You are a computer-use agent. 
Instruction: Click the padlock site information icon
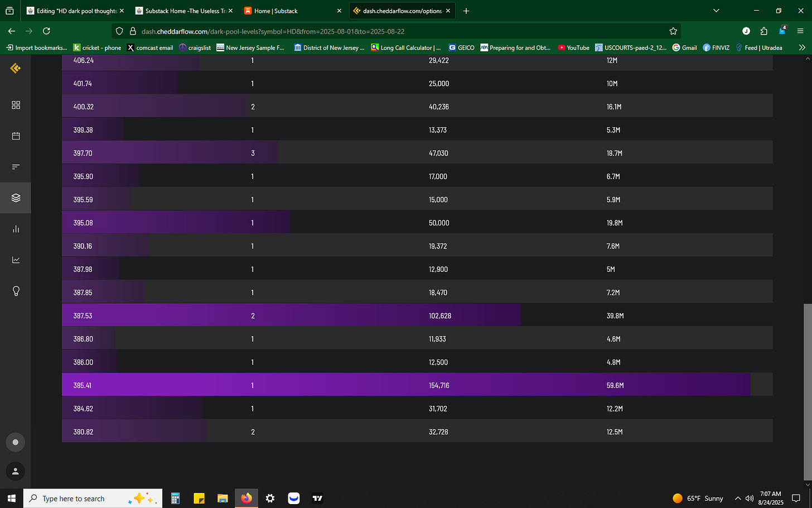133,31
